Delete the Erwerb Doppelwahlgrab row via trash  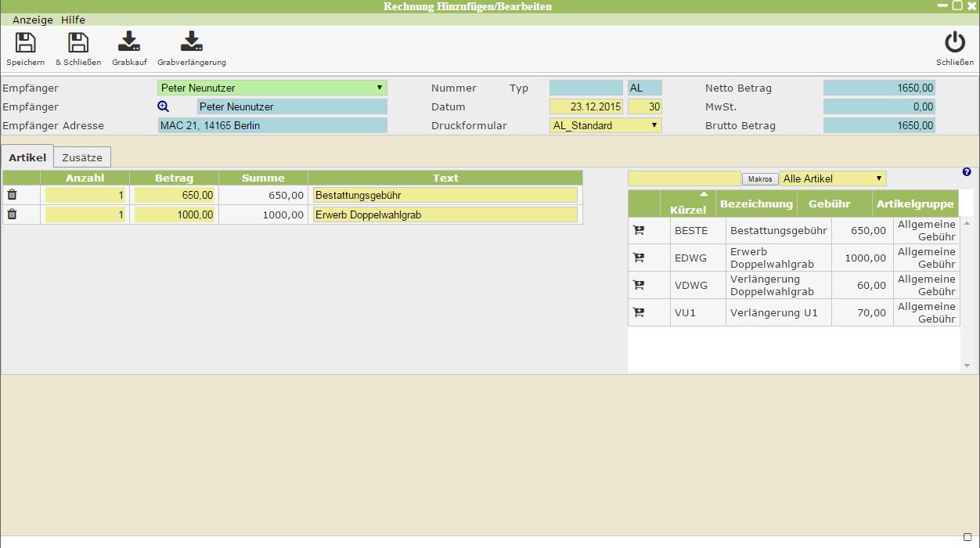[x=12, y=215]
